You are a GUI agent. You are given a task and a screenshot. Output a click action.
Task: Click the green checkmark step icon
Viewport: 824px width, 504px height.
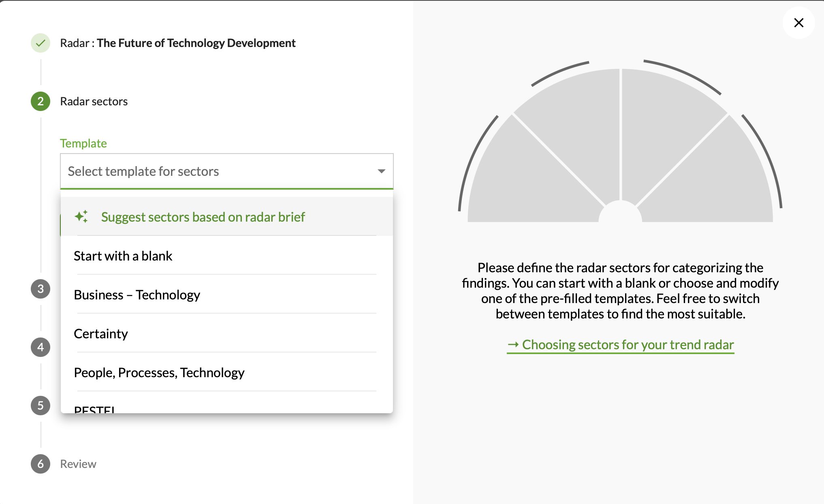(41, 43)
